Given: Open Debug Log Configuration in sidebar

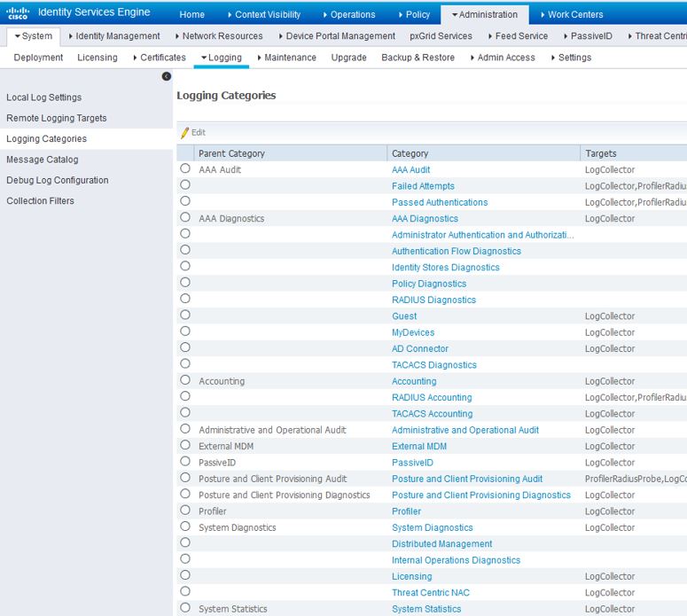Looking at the screenshot, I should pos(58,180).
